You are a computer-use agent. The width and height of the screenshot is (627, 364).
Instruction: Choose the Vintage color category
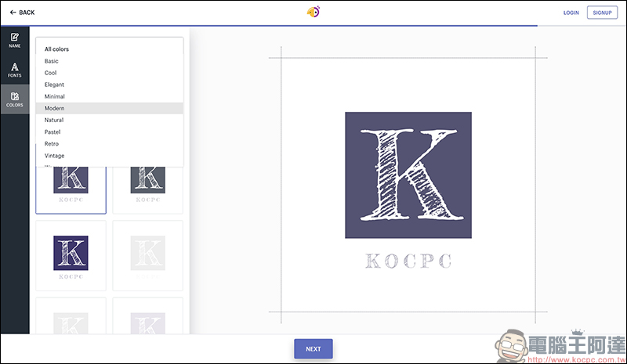pos(110,156)
